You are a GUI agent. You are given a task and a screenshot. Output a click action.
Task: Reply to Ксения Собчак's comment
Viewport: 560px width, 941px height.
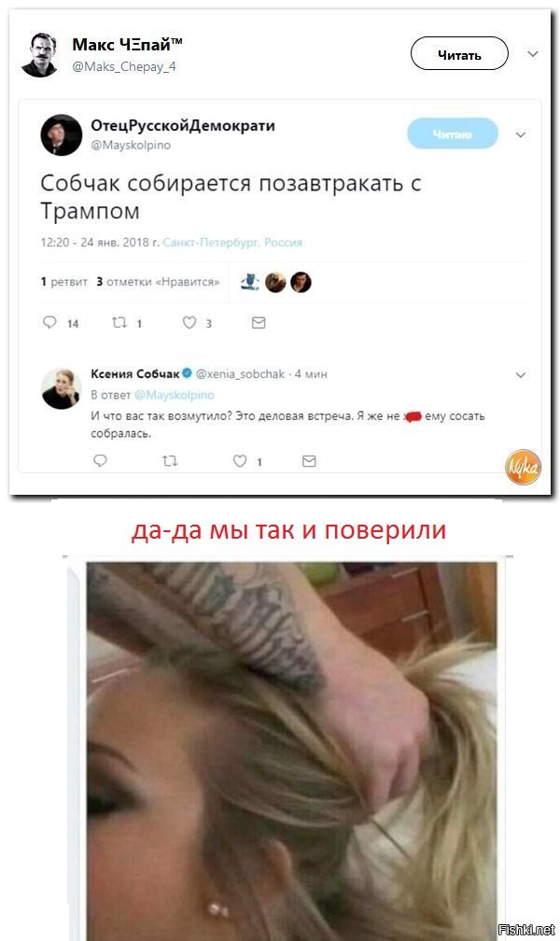point(100,460)
